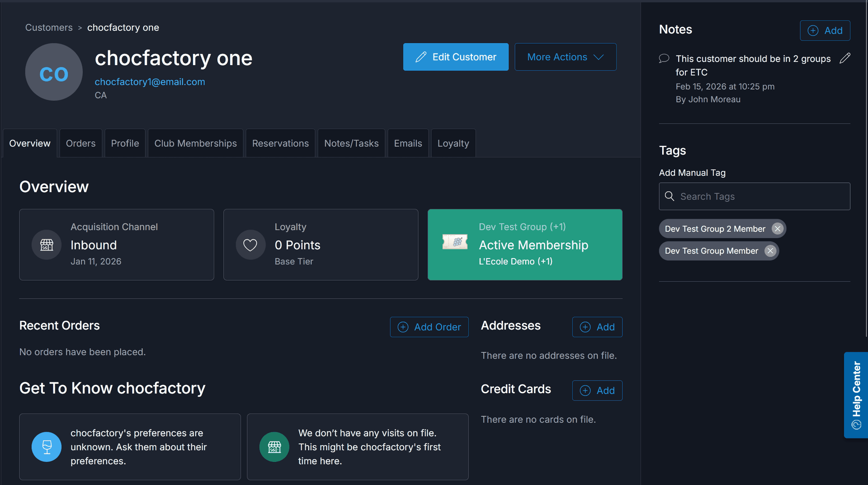Remove the Dev Test Group 2 Member tag

[x=777, y=229]
